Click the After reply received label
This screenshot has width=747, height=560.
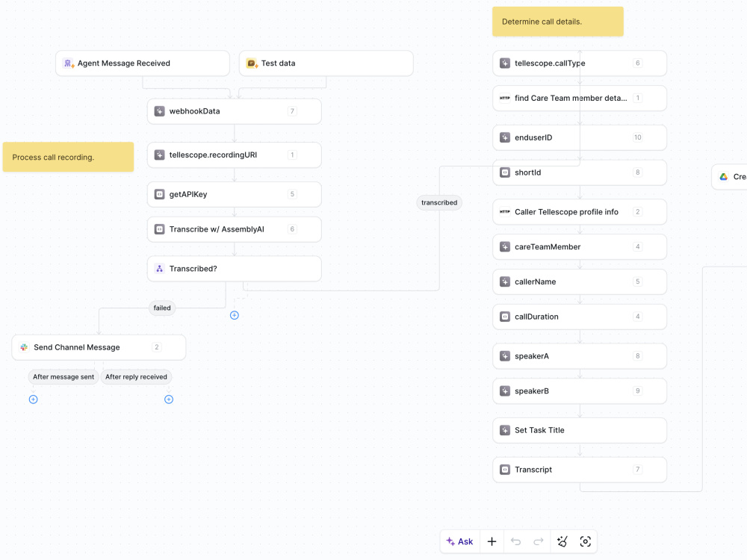pos(136,376)
